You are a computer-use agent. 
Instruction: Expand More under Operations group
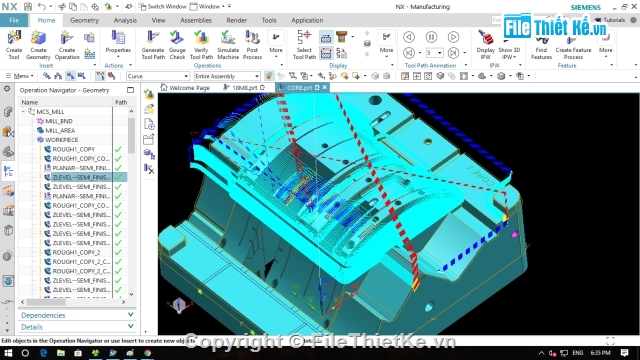pyautogui.click(x=276, y=45)
